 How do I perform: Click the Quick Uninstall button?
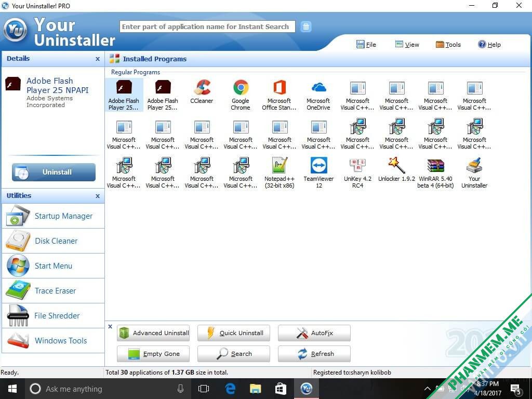234,333
